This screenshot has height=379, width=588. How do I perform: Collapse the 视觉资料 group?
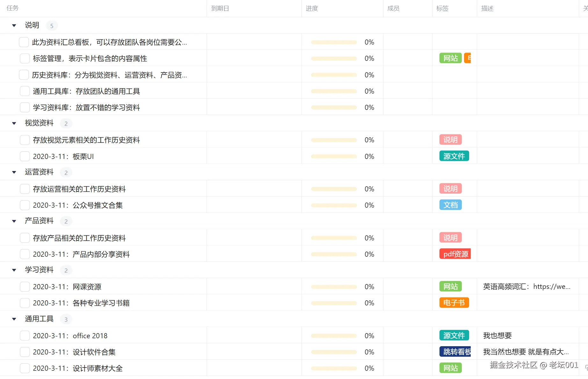click(14, 123)
